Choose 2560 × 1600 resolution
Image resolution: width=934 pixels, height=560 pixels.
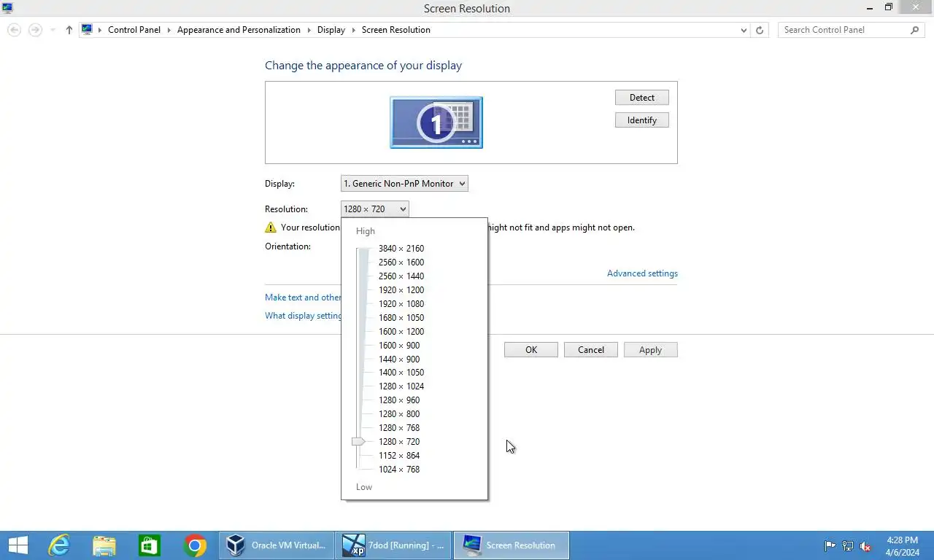point(401,262)
